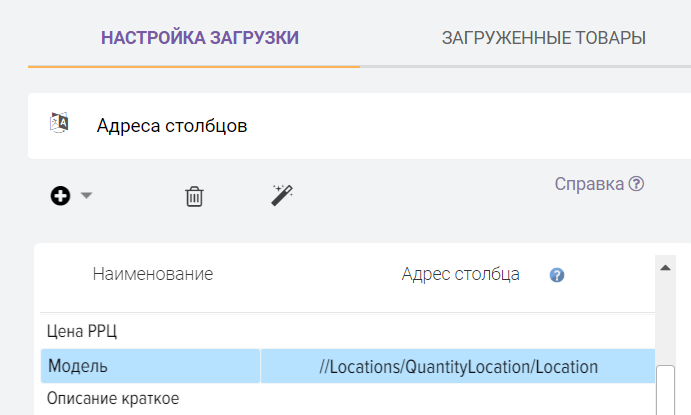Click the //Locations/QuantityLocation/Location address cell
Screen dimensions: 691x415
458,366
